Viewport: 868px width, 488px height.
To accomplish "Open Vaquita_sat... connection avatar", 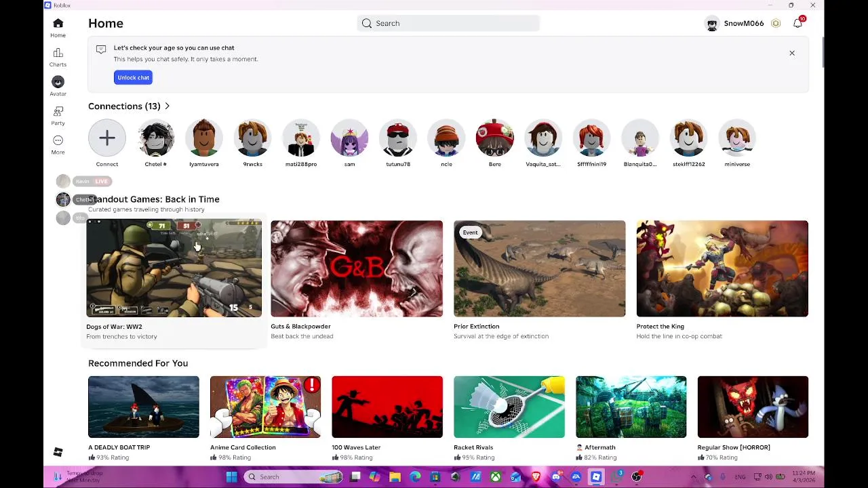I will coord(543,138).
